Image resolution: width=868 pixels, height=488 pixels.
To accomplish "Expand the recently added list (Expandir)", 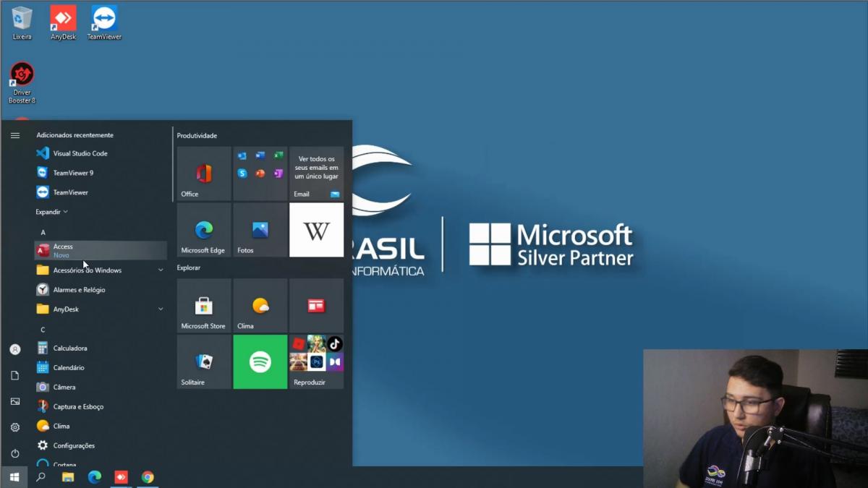I will [x=52, y=212].
